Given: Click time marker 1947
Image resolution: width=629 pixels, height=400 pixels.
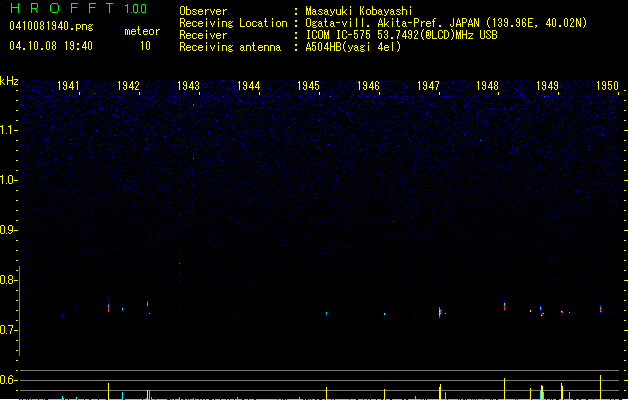Looking at the screenshot, I should [x=428, y=86].
